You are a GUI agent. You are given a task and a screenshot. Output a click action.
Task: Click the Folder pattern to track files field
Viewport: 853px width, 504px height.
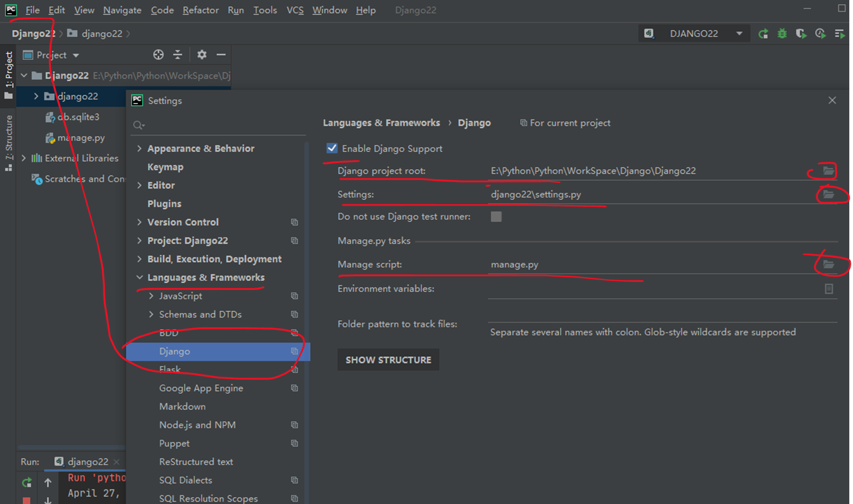(x=663, y=315)
